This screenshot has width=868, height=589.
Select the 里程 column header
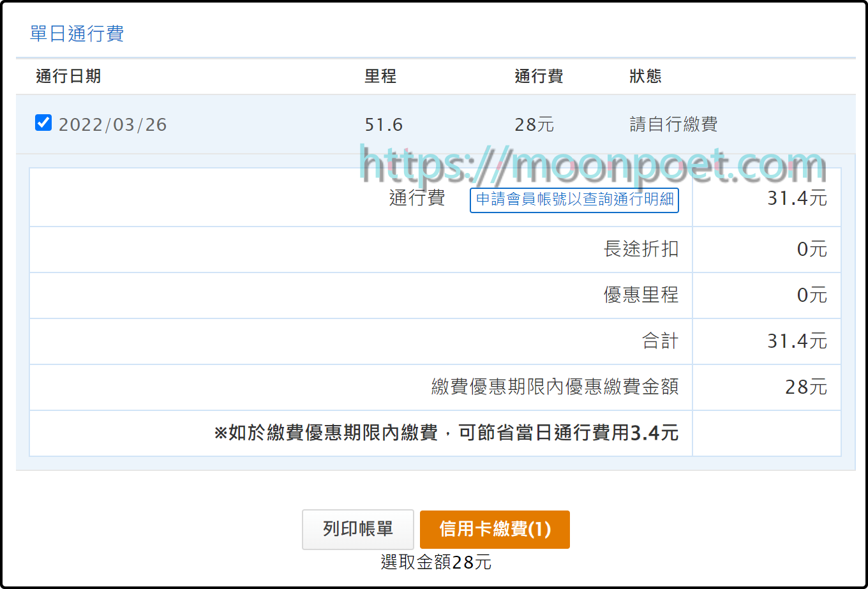[380, 77]
